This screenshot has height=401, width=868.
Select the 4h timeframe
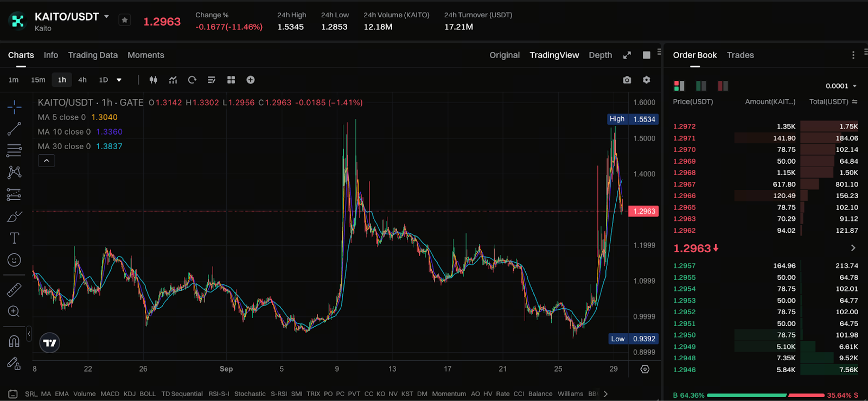click(82, 80)
